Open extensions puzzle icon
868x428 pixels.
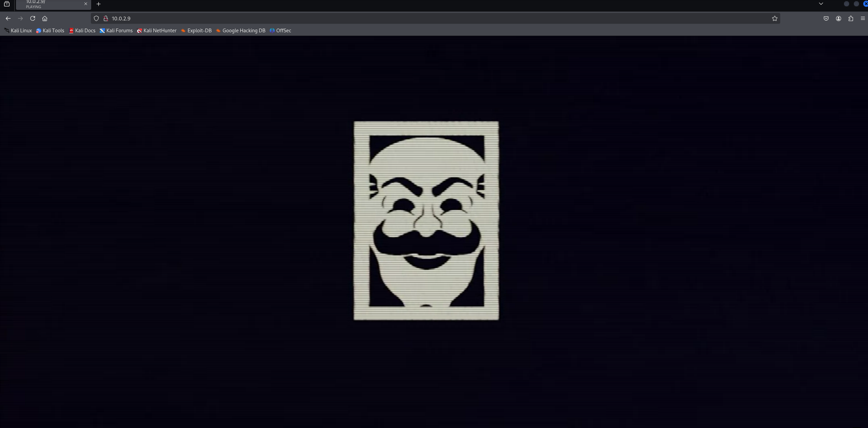pyautogui.click(x=851, y=18)
